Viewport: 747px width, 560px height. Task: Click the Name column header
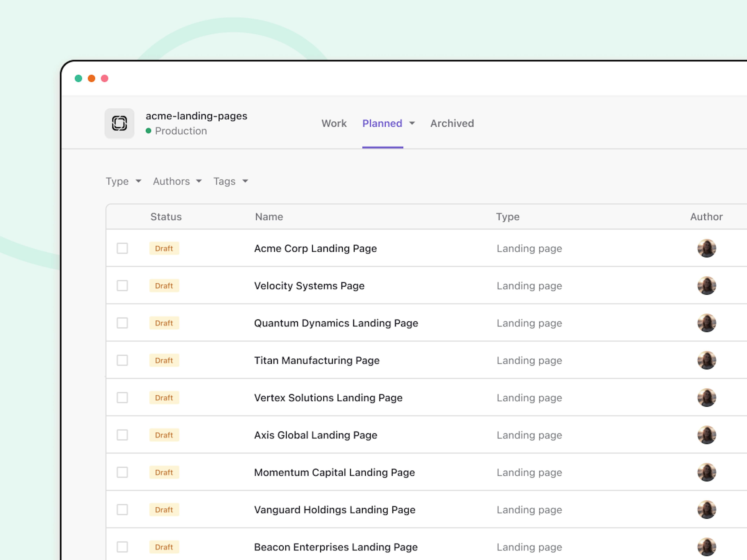coord(269,217)
